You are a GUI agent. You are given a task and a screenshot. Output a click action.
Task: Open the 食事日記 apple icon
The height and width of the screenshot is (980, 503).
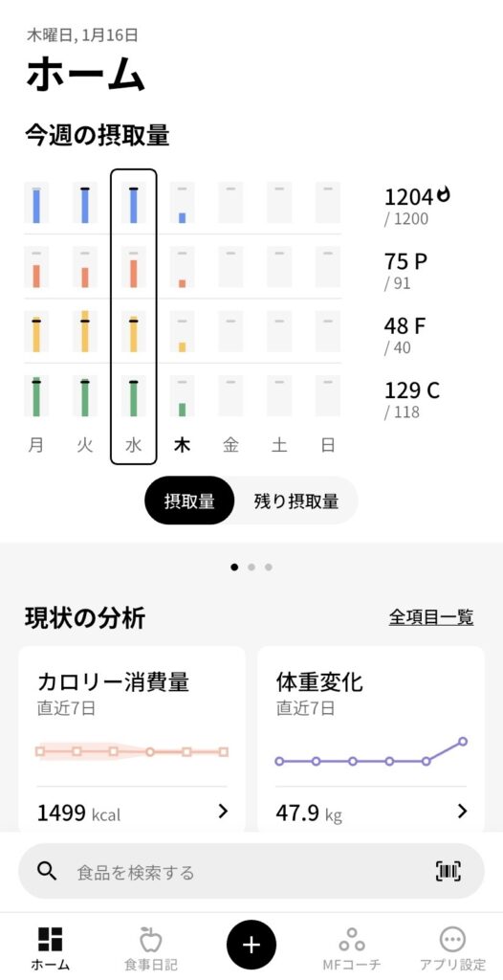coord(150,940)
